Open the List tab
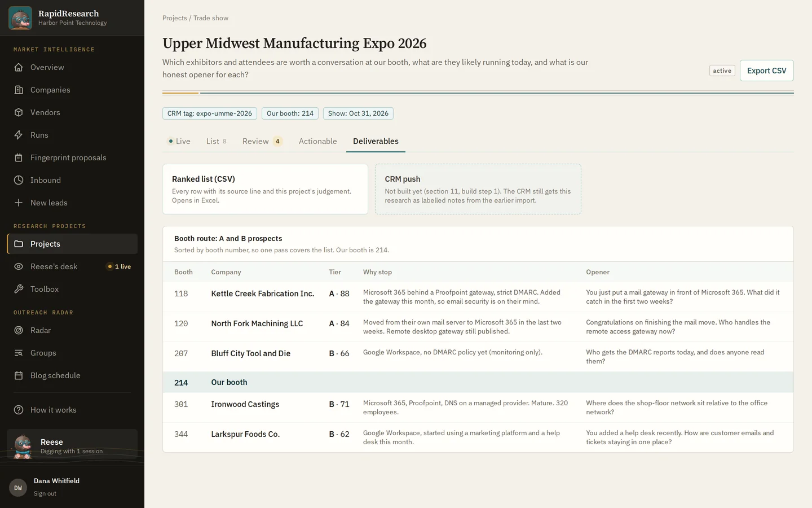 click(216, 141)
